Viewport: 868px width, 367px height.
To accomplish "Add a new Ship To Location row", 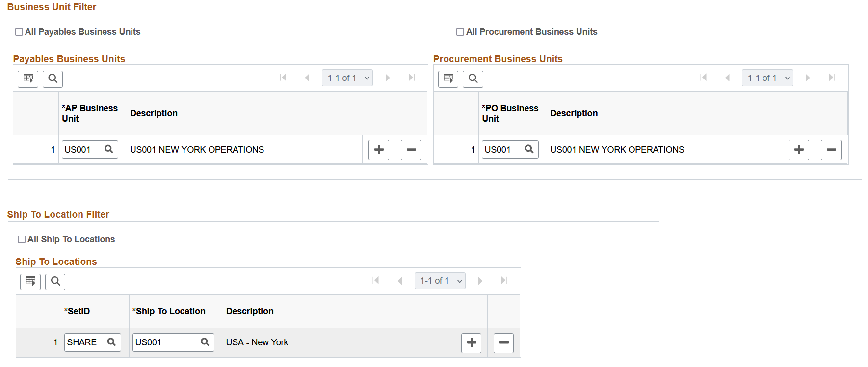I will pyautogui.click(x=472, y=342).
